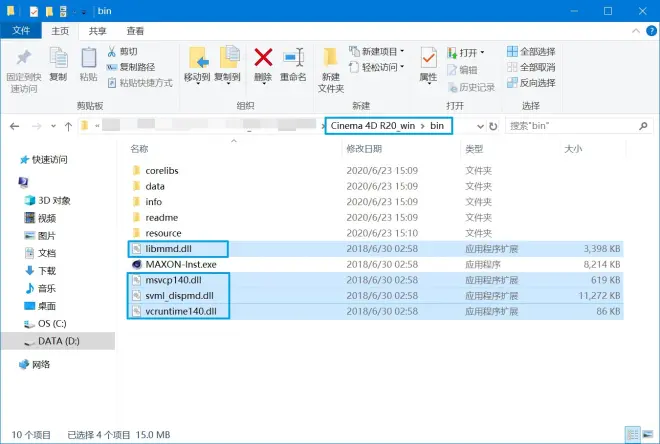The width and height of the screenshot is (660, 444).
Task: Click 编辑 (Edit) in the ribbon
Action: tap(462, 70)
